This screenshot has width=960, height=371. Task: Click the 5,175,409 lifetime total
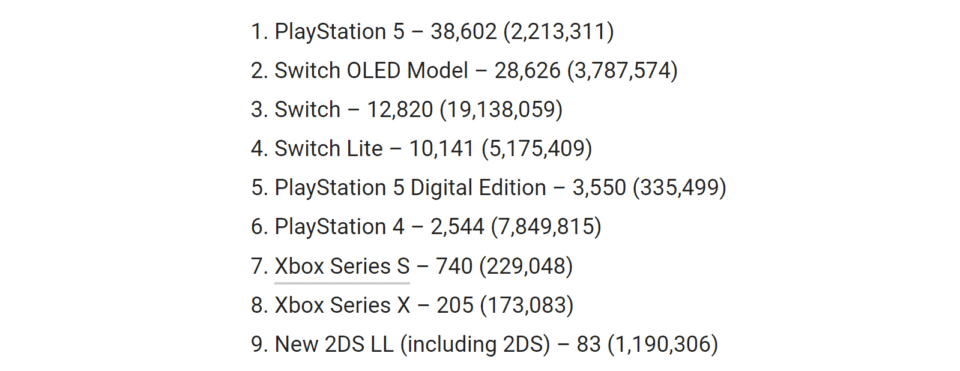click(536, 149)
